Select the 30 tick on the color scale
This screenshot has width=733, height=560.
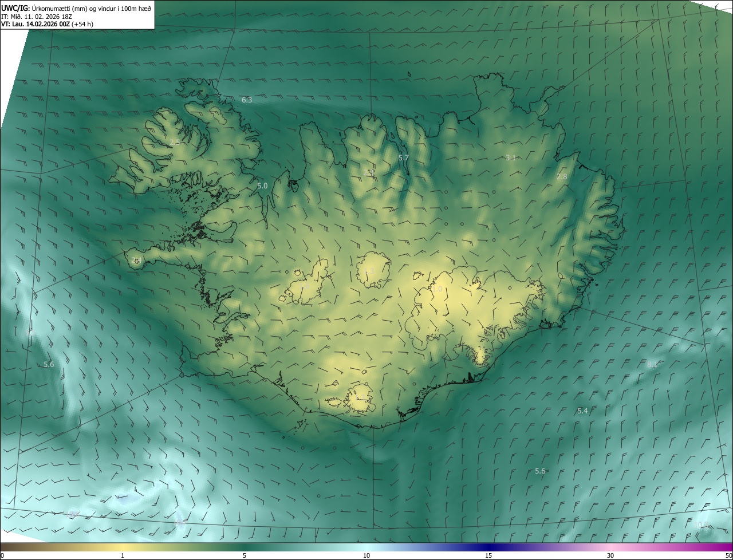610,555
